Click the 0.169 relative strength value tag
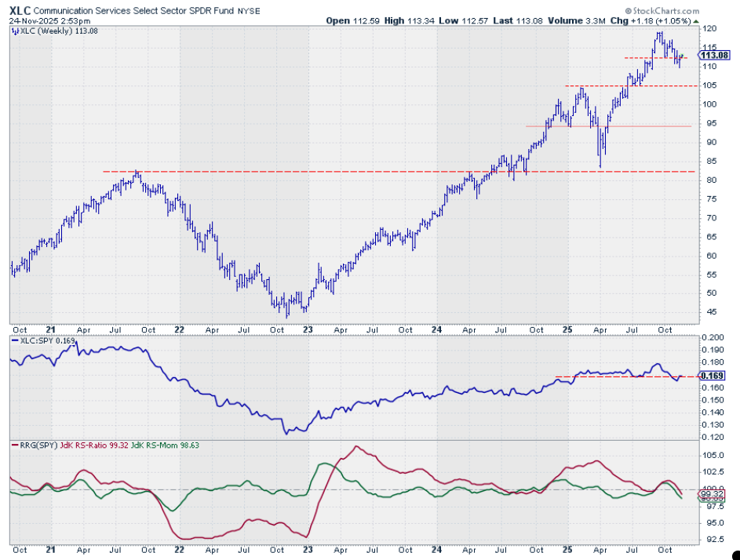Screen dimensions: 740x560 711,376
